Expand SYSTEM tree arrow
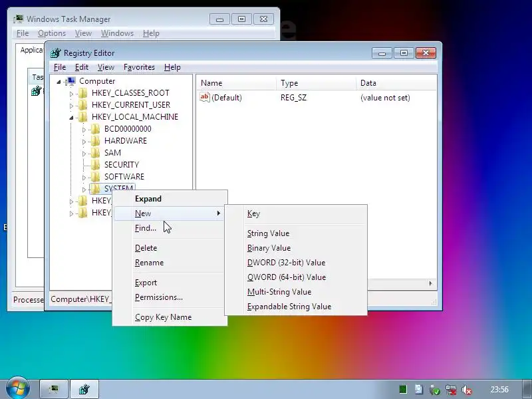Image resolution: width=532 pixels, height=399 pixels. [84, 189]
